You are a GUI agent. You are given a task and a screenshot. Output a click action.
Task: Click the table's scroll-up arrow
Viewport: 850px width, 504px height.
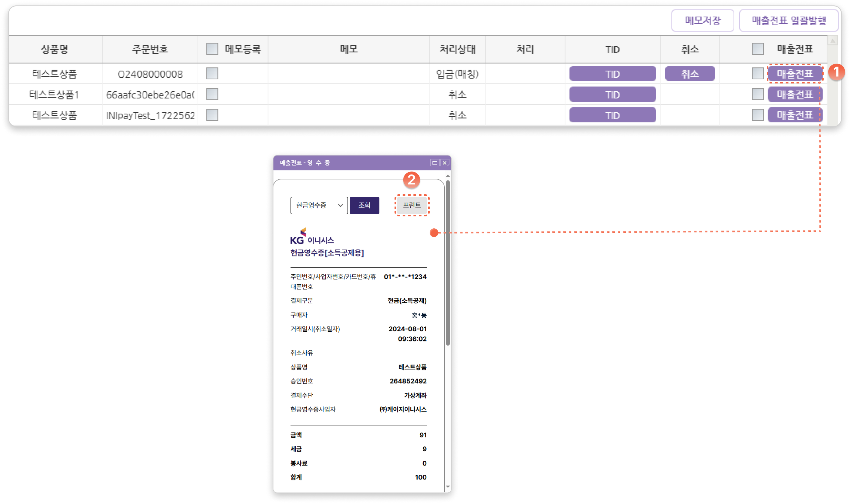832,41
